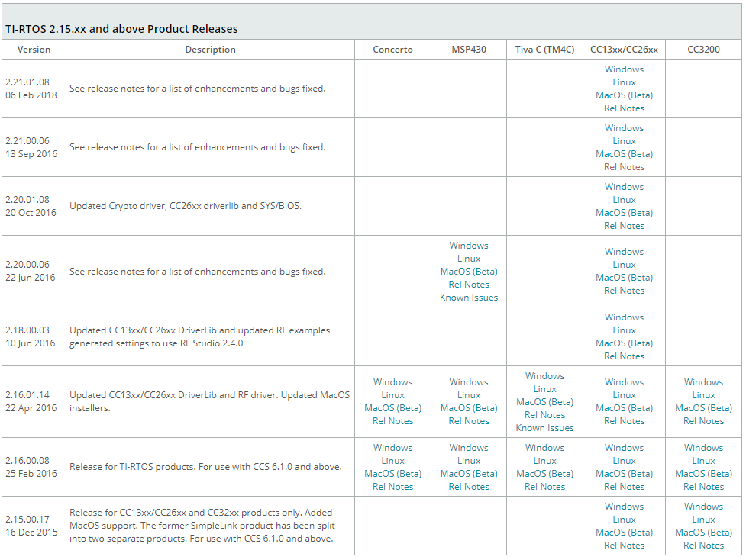
Task: Open MSP430 Rel Notes for 2.16.00.08
Action: 469,487
